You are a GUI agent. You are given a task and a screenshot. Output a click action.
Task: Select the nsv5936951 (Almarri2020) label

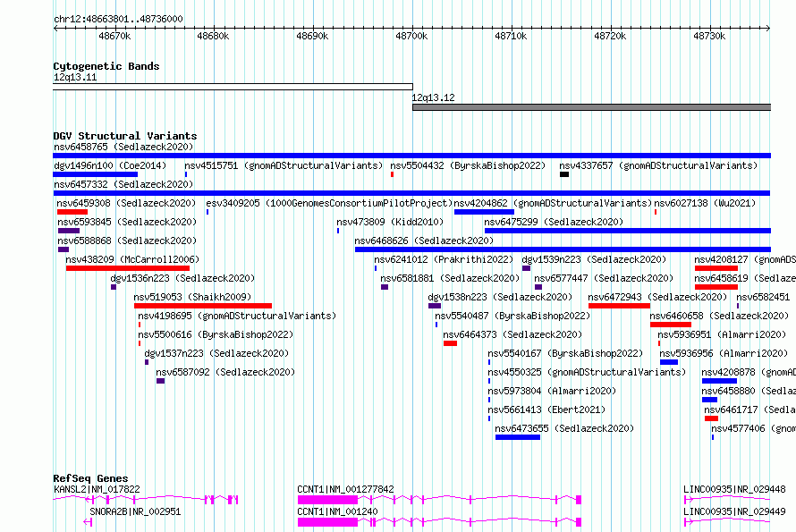point(722,334)
